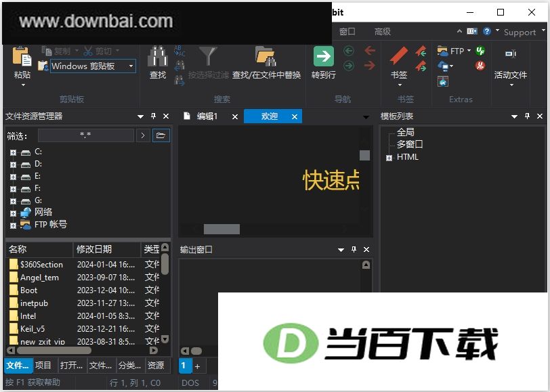Switch to the 分类... bottom tab

click(x=129, y=366)
